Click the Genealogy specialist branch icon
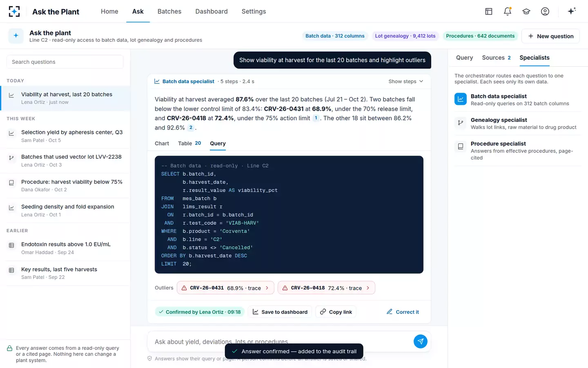 [461, 123]
